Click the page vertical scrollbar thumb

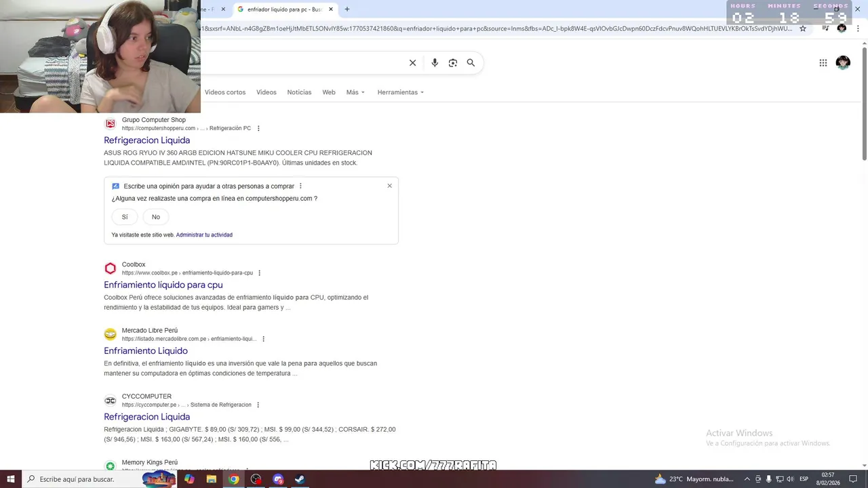[x=864, y=105]
